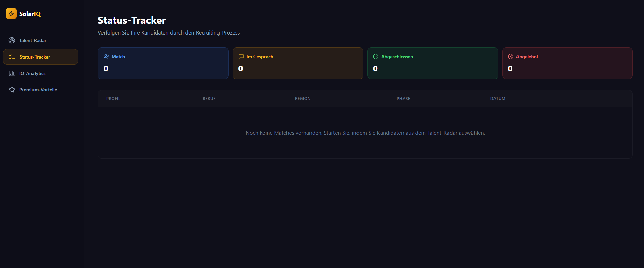
Task: Click the PHASE column header
Action: (x=403, y=99)
